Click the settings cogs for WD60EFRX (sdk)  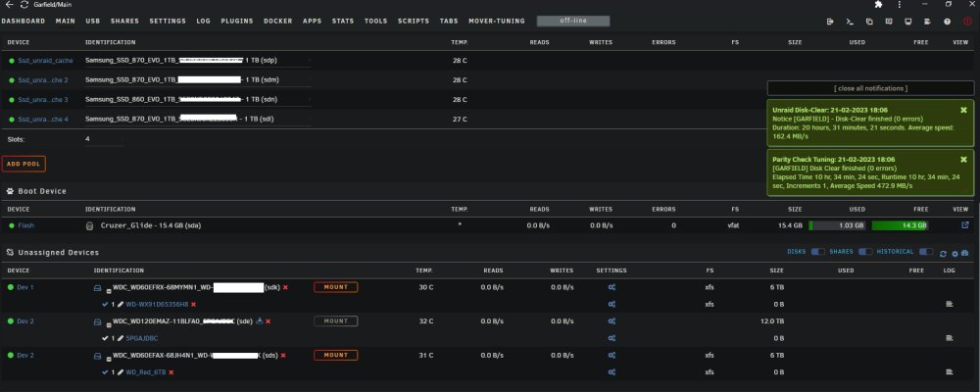point(612,287)
